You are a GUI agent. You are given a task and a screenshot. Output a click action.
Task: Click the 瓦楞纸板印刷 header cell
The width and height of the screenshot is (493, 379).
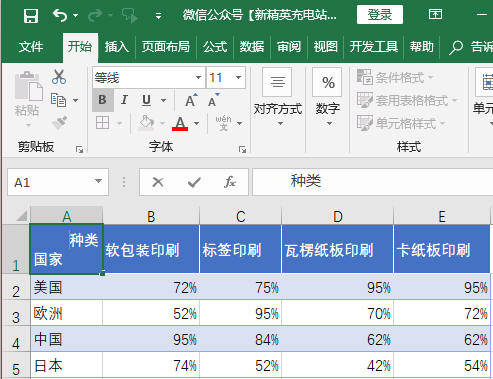coord(338,249)
